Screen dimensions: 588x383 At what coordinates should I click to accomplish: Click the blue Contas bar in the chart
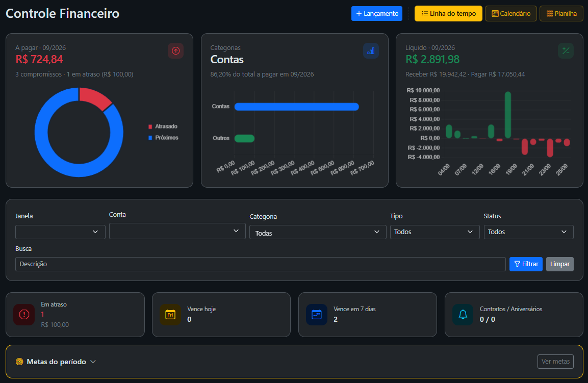coord(297,107)
